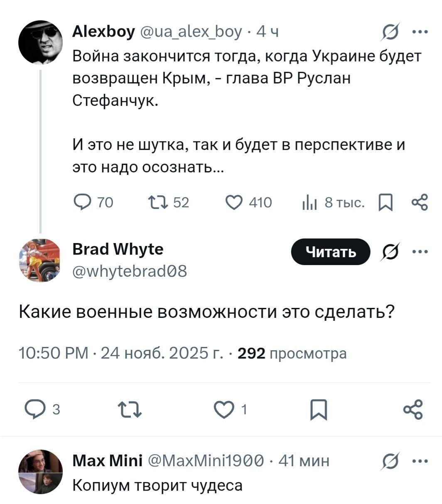The height and width of the screenshot is (504, 442).
Task: View analytics for Alexboy's tweet
Action: pos(309,203)
